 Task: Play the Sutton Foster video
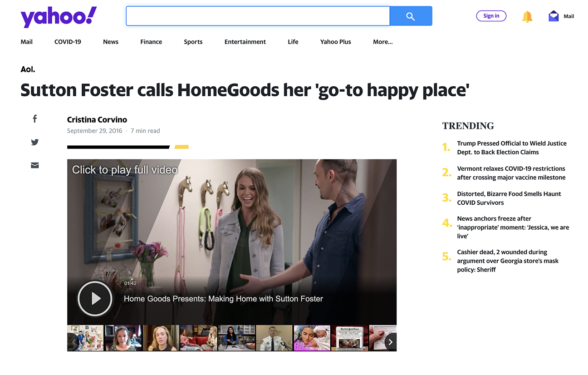(95, 298)
